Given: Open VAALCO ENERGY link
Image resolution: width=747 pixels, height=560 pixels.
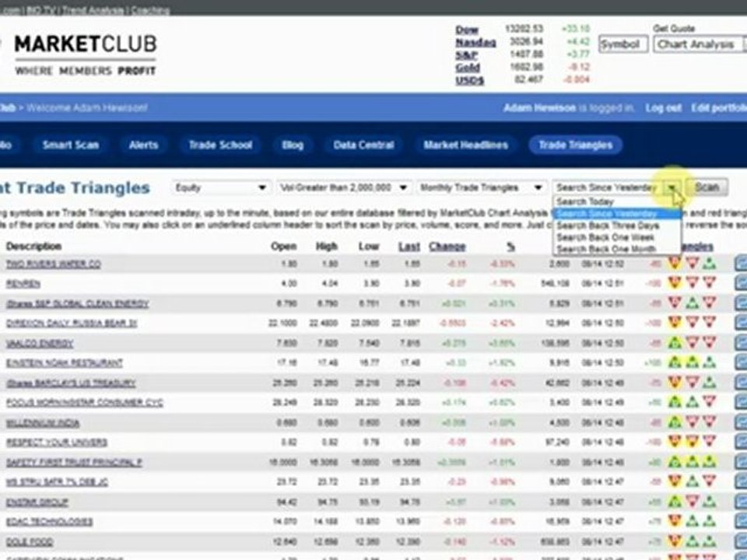Looking at the screenshot, I should tap(40, 343).
